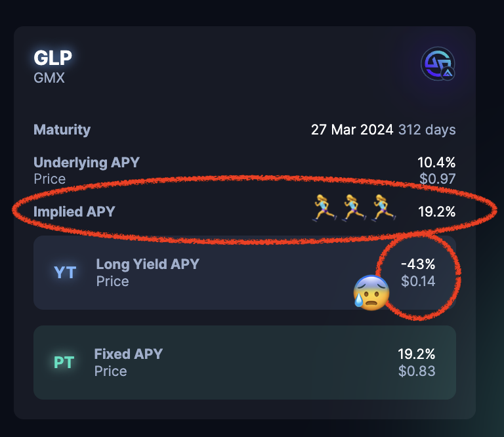Click the middle running woman emoji
504x437 pixels.
pyautogui.click(x=354, y=208)
